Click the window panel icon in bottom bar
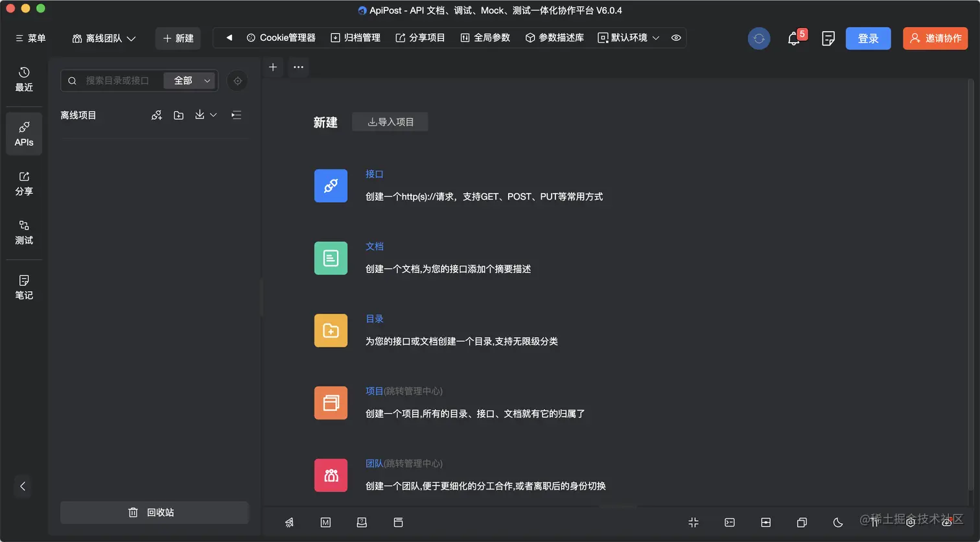Viewport: 980px width, 542px height. point(399,523)
